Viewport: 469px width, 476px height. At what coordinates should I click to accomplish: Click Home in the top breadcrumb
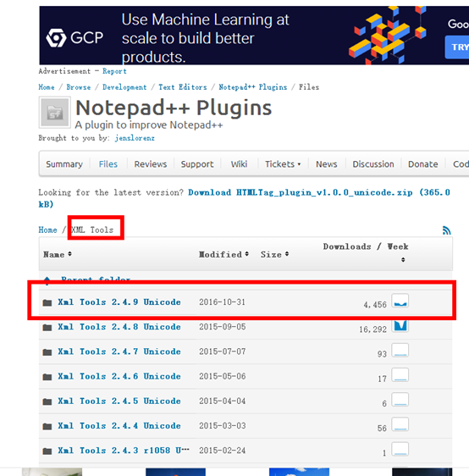tap(47, 87)
